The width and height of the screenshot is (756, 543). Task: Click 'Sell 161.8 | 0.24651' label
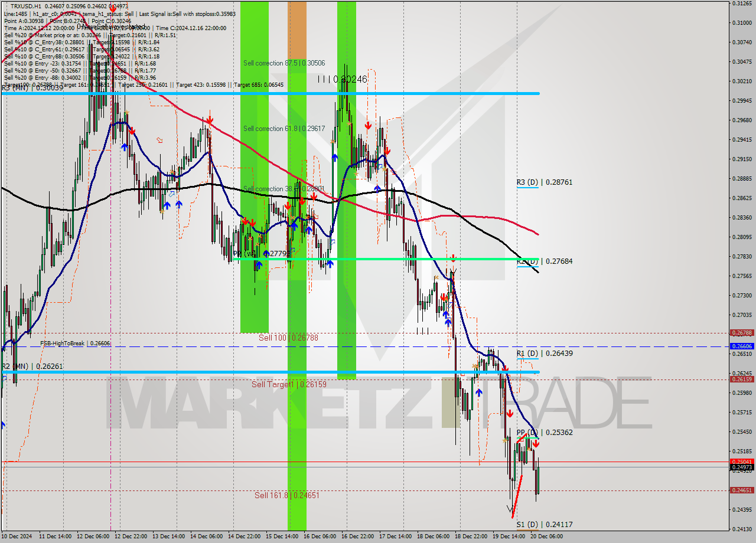[x=287, y=495]
